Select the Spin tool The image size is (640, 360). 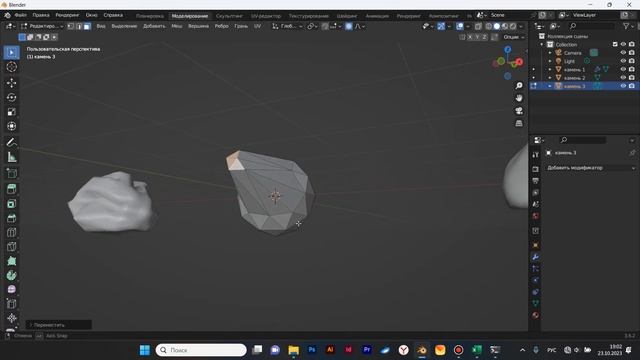pos(11,275)
